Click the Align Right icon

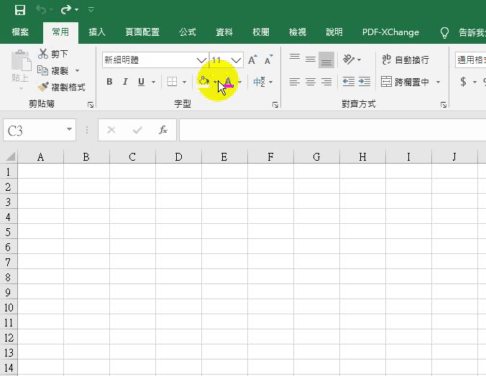click(326, 82)
